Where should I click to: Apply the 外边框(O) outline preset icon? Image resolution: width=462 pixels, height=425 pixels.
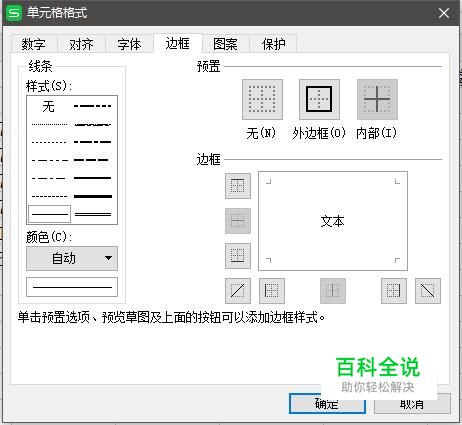[319, 99]
